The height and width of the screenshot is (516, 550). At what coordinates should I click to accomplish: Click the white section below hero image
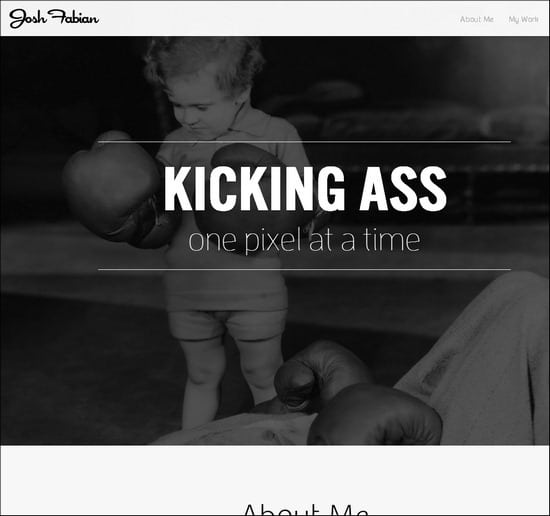[x=275, y=472]
